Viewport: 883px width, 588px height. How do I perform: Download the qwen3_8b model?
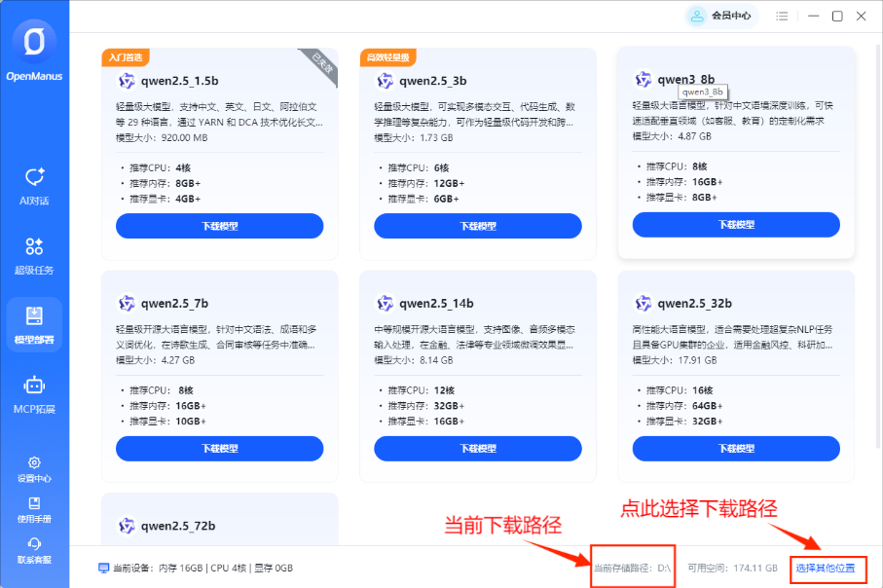tap(736, 224)
